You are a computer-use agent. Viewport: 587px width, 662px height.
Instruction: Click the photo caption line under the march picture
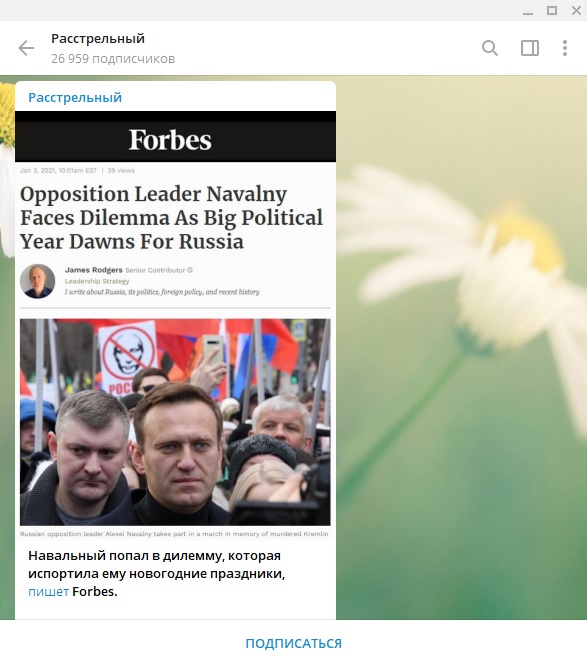pos(174,534)
